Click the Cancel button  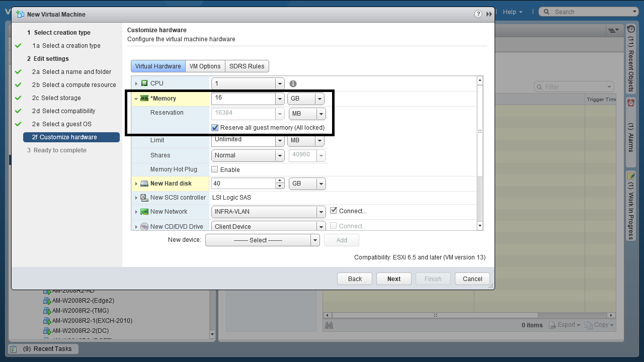point(472,279)
